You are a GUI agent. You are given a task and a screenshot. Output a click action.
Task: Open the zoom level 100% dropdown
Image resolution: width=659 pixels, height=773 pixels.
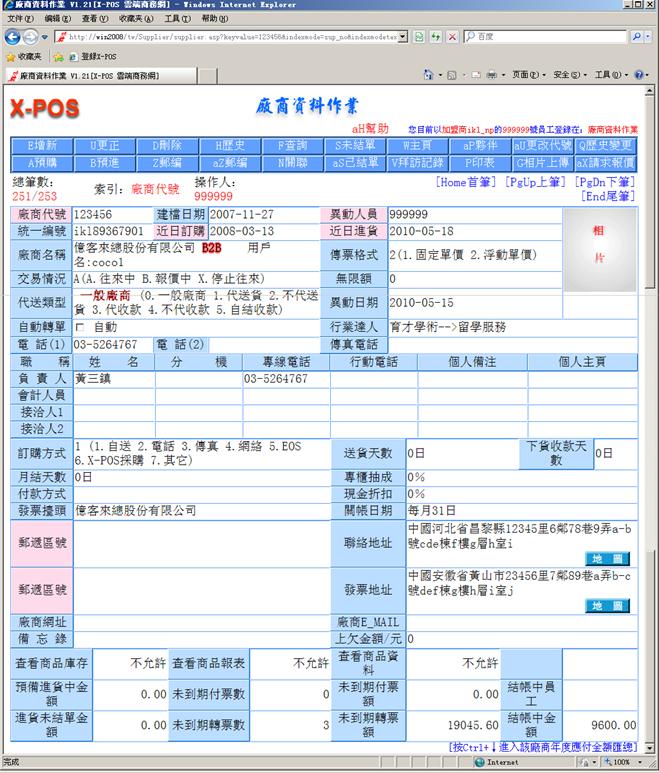pyautogui.click(x=627, y=762)
